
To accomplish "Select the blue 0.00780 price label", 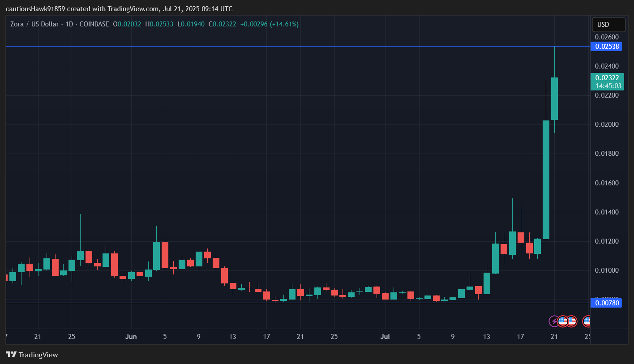I will [606, 303].
